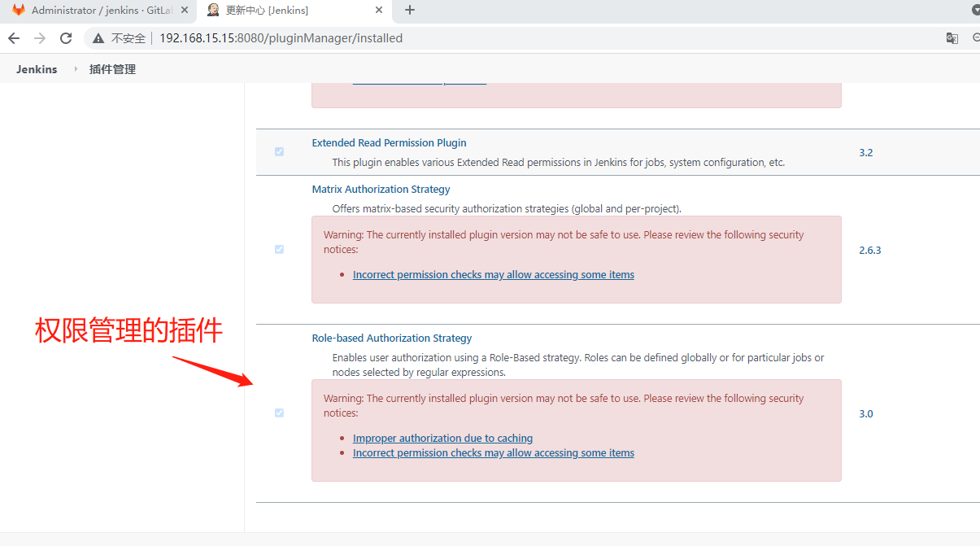980x546 pixels.
Task: Switch to the Administrator / jenkins GitLab tab
Action: pos(99,11)
